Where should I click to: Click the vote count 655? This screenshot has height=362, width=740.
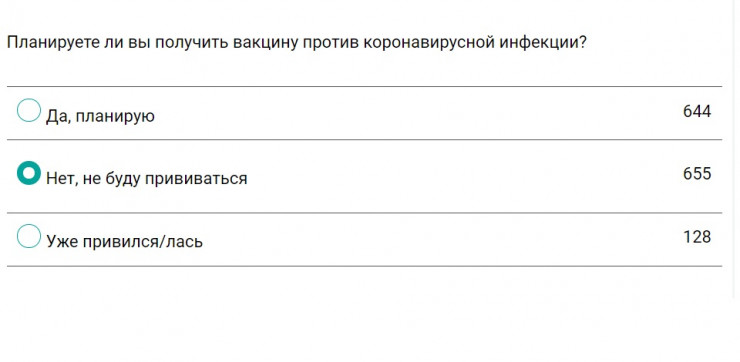697,174
